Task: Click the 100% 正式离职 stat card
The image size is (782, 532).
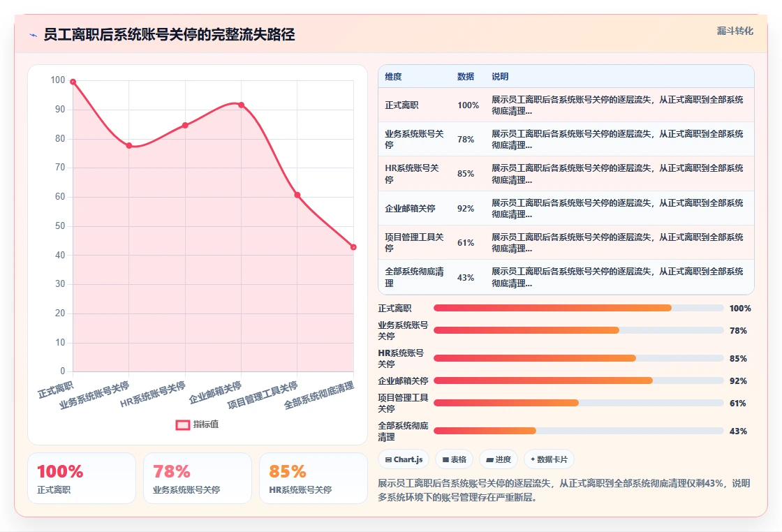Action: coord(82,478)
